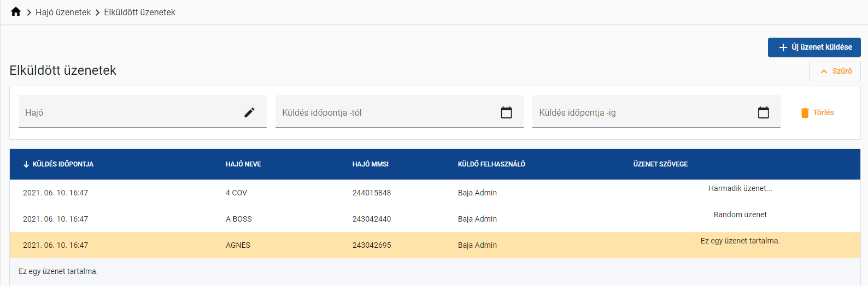This screenshot has height=286, width=868.
Task: Open calendar for Küldés időpontja -ig
Action: pos(763,112)
